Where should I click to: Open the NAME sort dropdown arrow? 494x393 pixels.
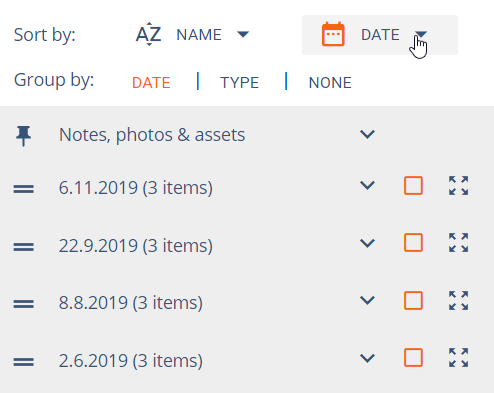click(x=243, y=34)
